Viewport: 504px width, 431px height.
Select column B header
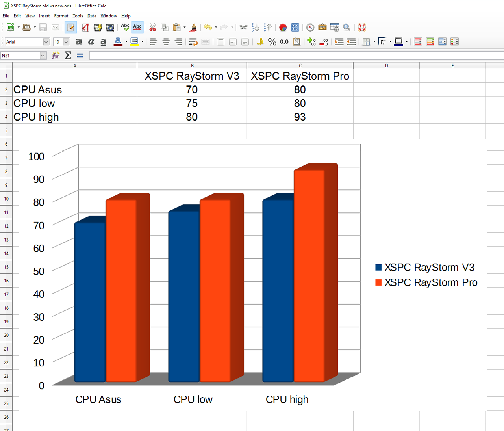(192, 65)
